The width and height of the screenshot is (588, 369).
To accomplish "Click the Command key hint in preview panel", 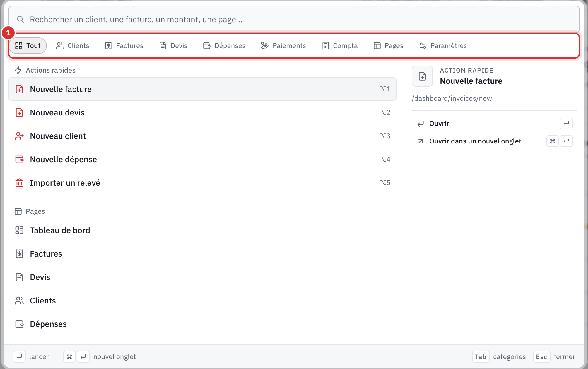I will 553,141.
